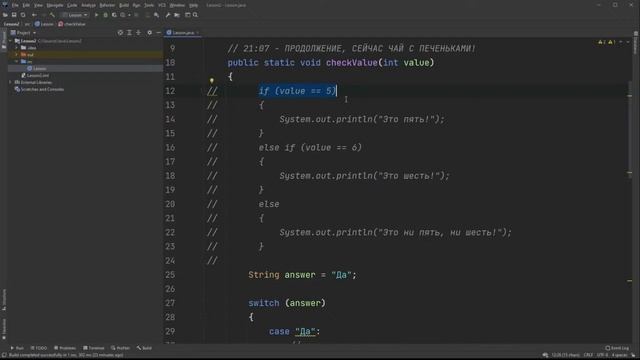Open the Run tool window
Image resolution: width=640 pixels, height=360 pixels.
click(17, 348)
